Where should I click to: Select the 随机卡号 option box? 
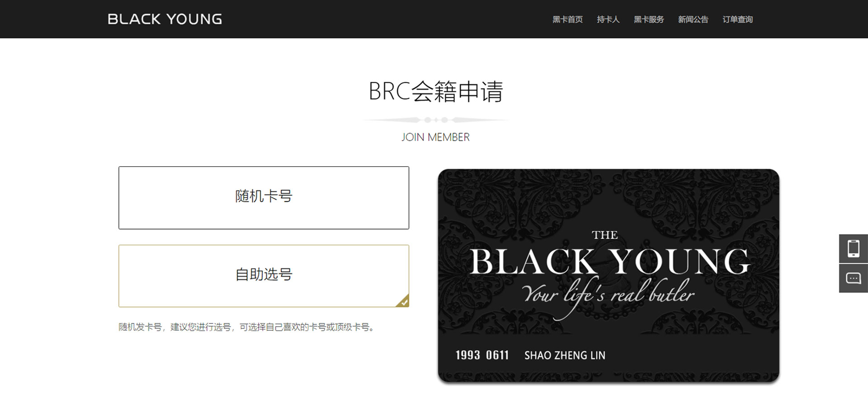coord(264,198)
